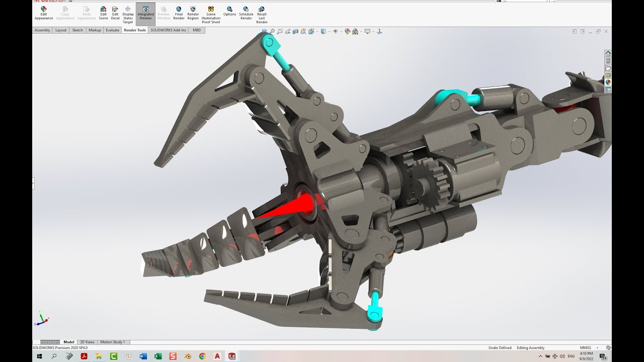Viewport: 644px width, 362px height.
Task: Switch to Sketch tab
Action: click(77, 30)
